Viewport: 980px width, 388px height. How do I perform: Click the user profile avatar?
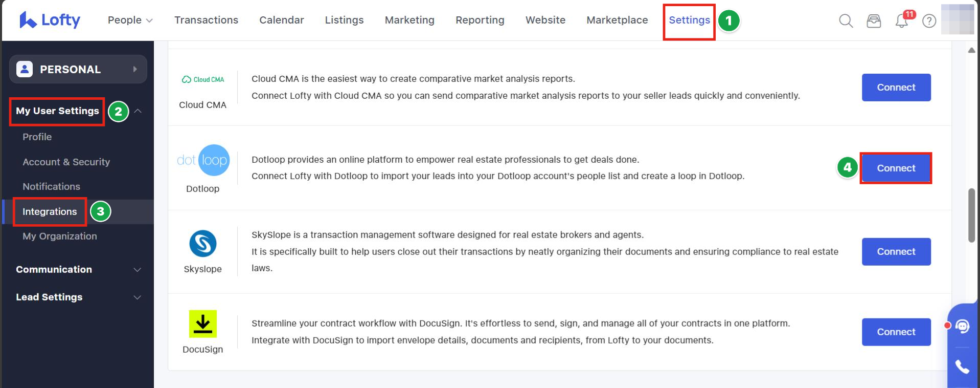coord(957,20)
